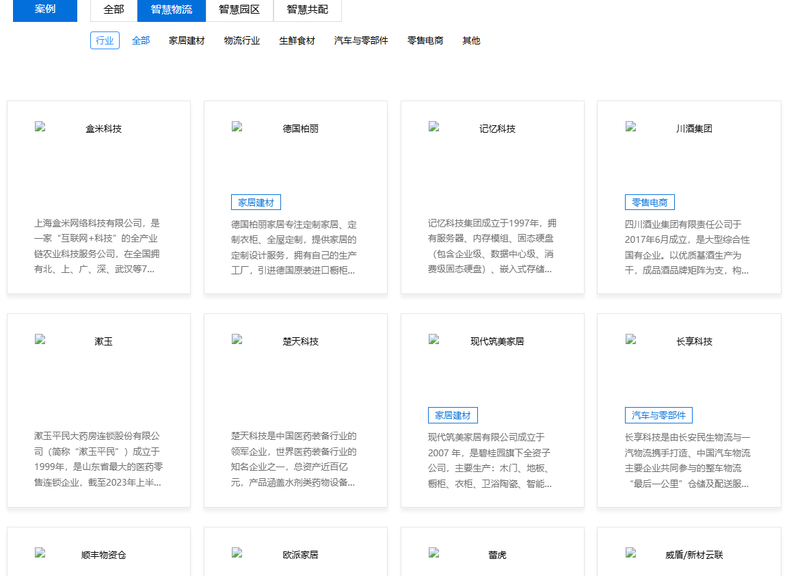Viewport: 800px width, 576px height.
Task: Switch to the 智慧共配 tab
Action: (x=307, y=9)
